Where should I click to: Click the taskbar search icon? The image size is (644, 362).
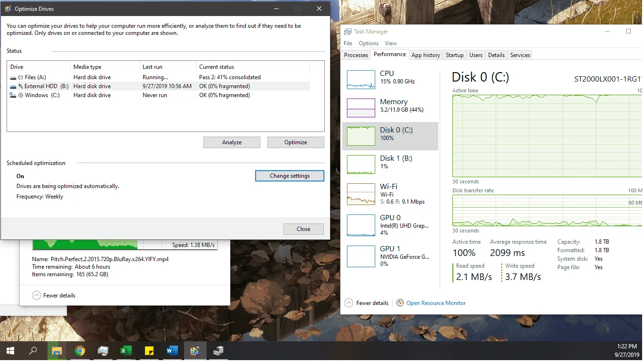coord(33,351)
